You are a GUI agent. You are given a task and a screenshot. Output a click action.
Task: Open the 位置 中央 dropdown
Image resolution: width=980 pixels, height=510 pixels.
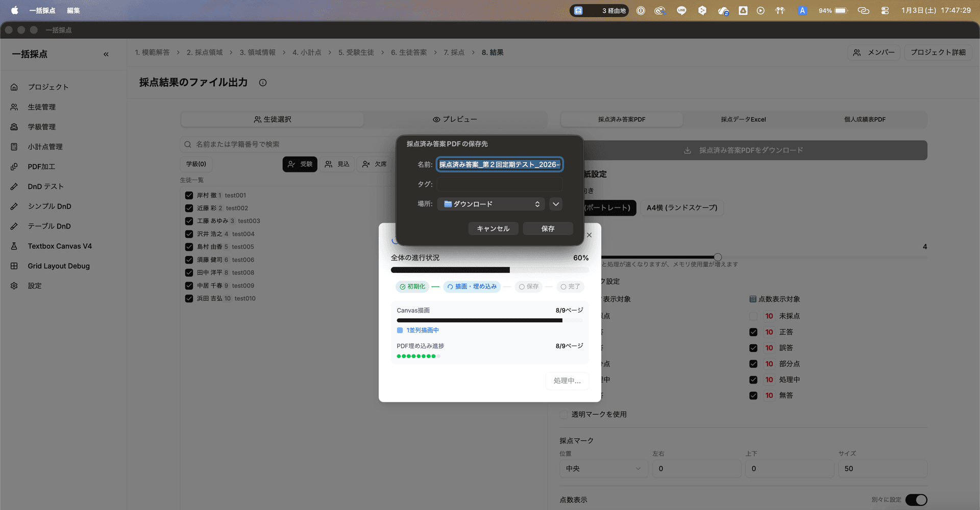603,469
